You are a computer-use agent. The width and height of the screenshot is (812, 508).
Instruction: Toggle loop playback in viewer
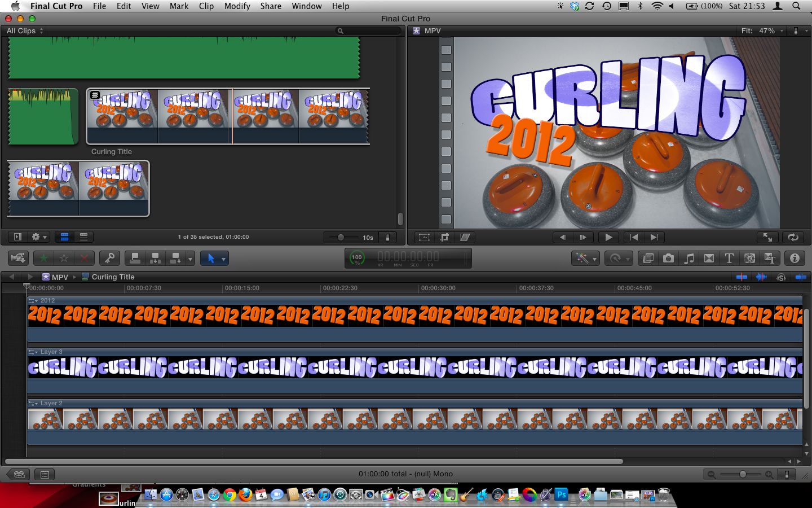793,238
